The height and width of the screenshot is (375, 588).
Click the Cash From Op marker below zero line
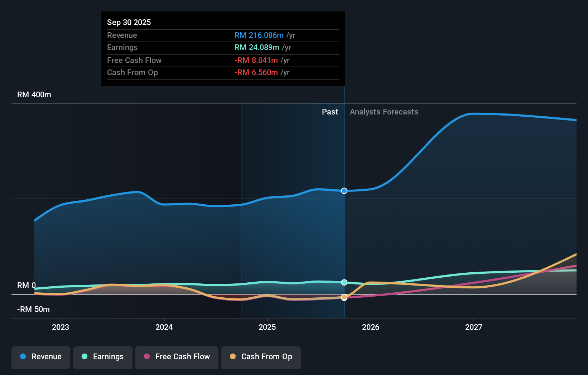(x=344, y=297)
